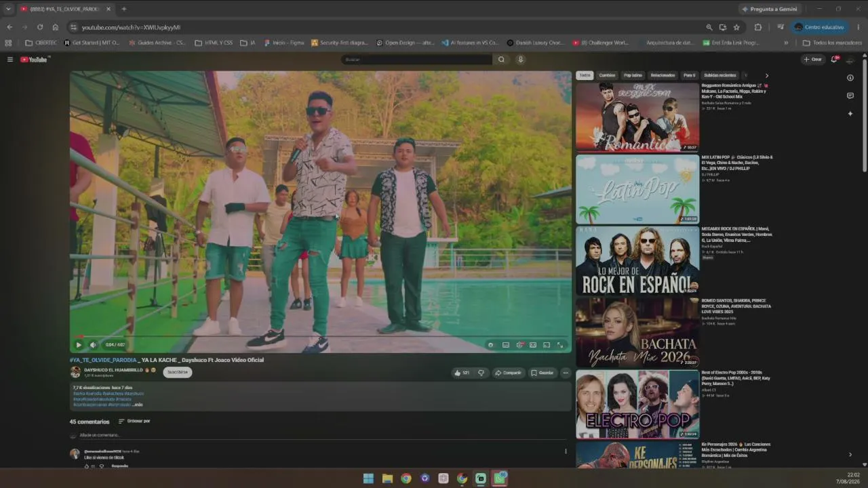Show more filter chips with right arrow
Screen dimensions: 868x488
(767, 75)
